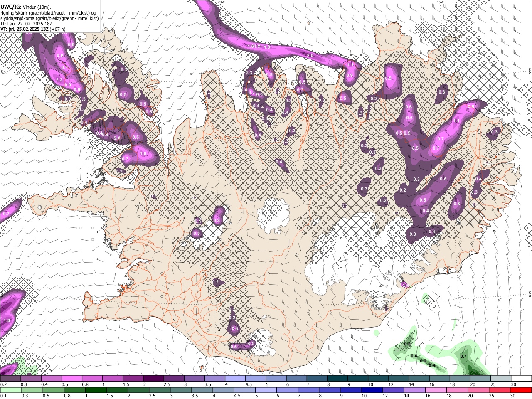Screen dimensions: 532x399
Task: Click the 4.5 label on the purple snow scale
Action: coord(249,384)
